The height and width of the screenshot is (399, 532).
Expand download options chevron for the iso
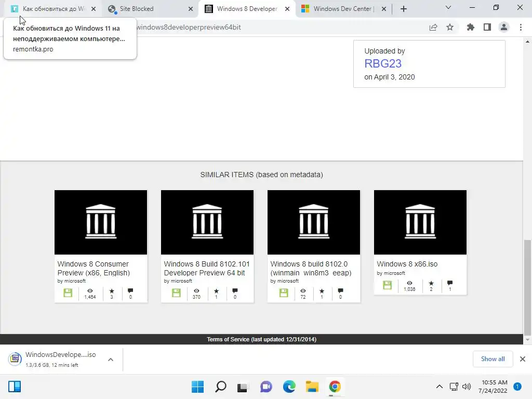111,360
